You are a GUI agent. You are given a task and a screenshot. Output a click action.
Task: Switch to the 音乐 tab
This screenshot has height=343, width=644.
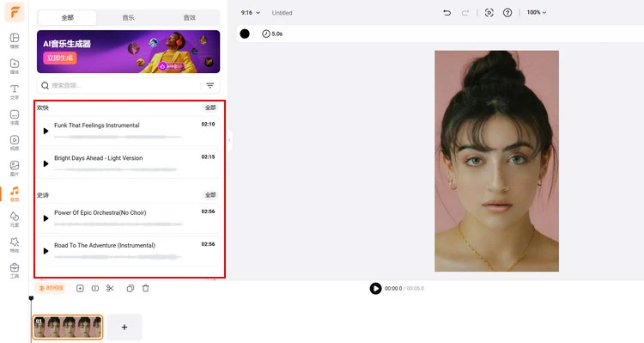(x=128, y=18)
